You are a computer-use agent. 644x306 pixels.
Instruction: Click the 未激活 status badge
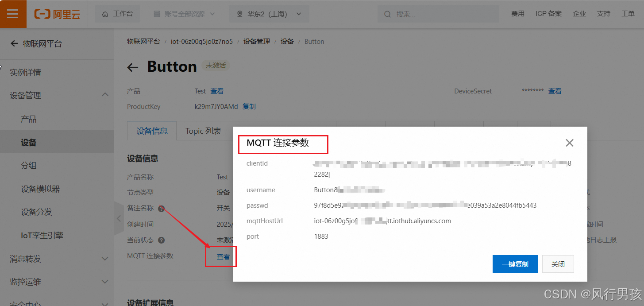[216, 66]
